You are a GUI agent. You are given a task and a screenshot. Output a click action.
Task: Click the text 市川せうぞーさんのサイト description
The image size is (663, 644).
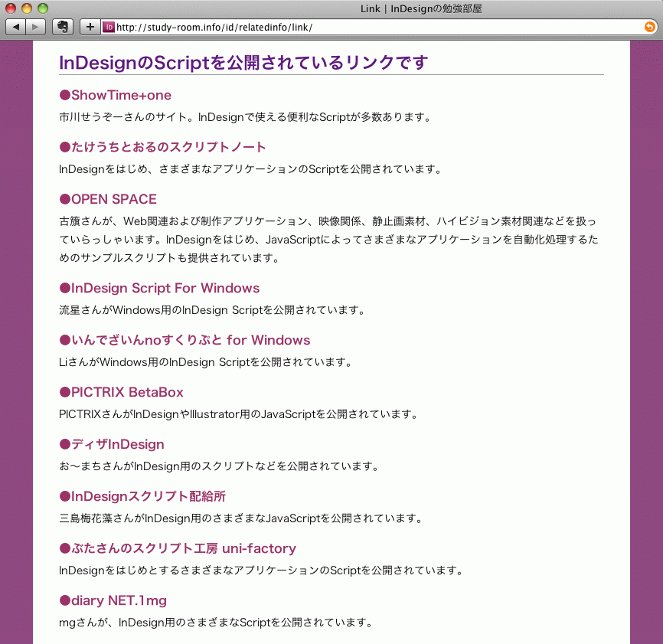245,117
